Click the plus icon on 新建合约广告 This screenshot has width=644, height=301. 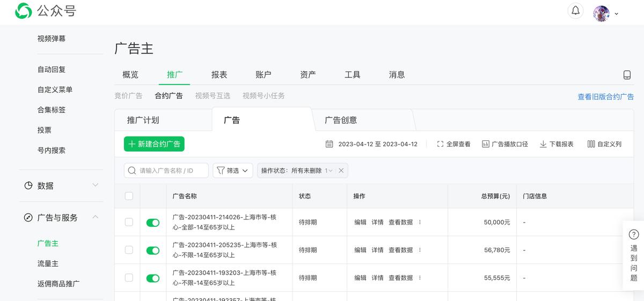click(132, 144)
